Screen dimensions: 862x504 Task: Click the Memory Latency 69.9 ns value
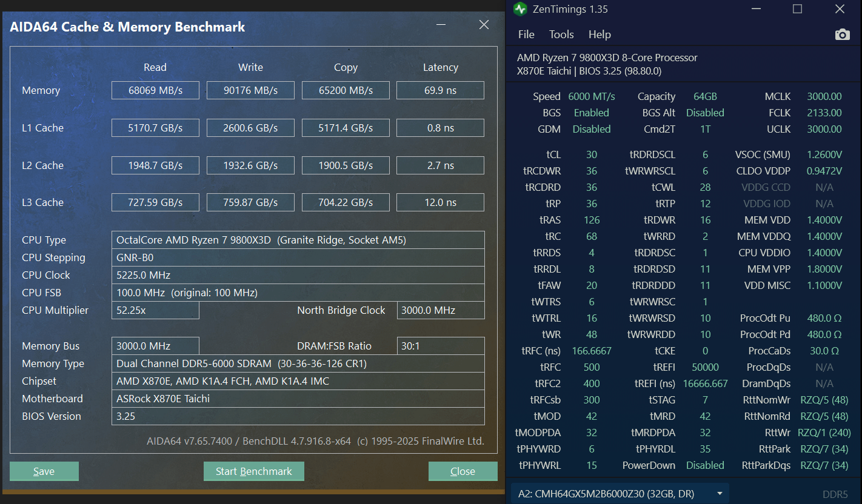(441, 90)
